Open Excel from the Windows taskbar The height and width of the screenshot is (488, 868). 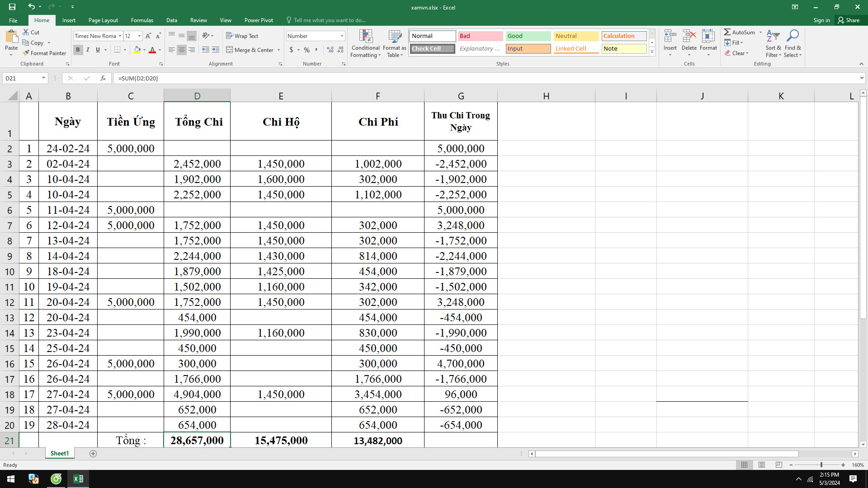78,479
